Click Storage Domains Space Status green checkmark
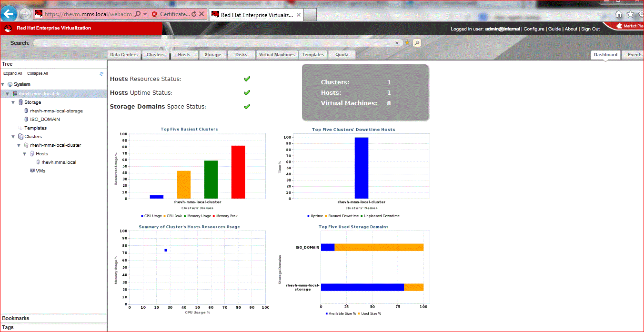The width and height of the screenshot is (644, 332). tap(247, 107)
